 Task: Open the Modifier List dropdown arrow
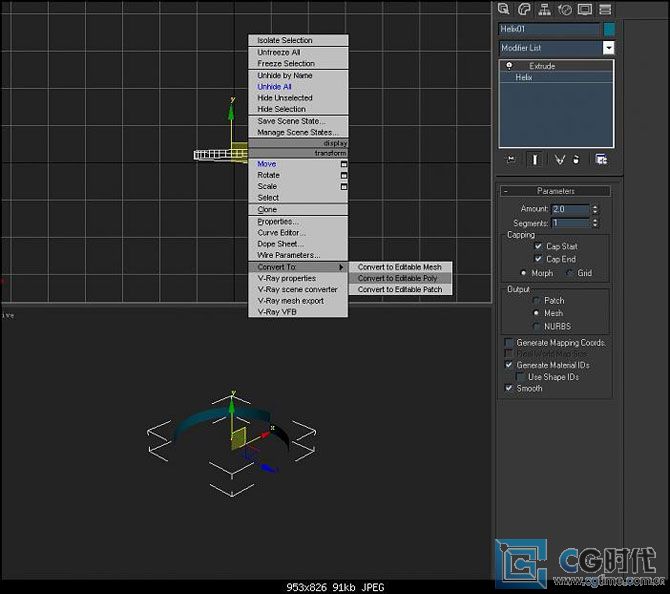click(x=608, y=47)
